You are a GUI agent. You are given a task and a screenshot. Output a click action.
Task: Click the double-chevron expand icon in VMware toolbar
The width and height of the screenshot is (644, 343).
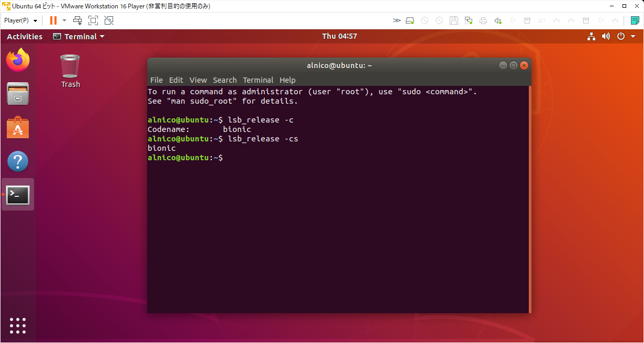pyautogui.click(x=397, y=20)
